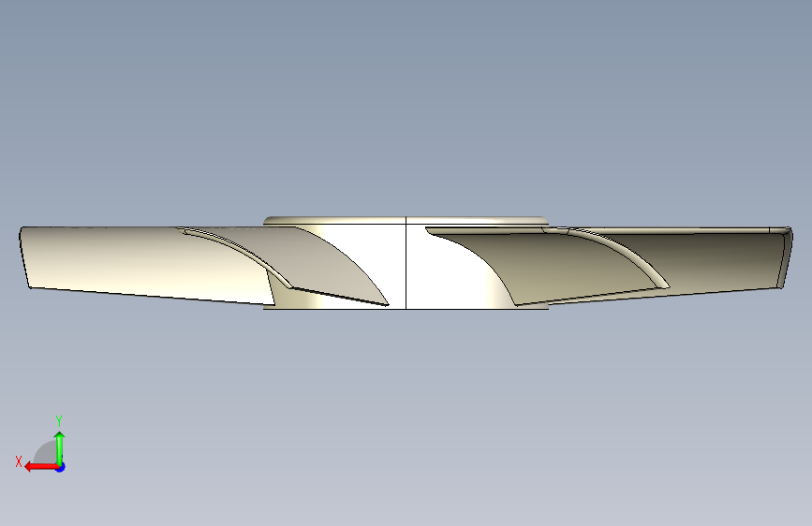
Task: Click the blue Z axis dot on triad
Action: pos(61,467)
